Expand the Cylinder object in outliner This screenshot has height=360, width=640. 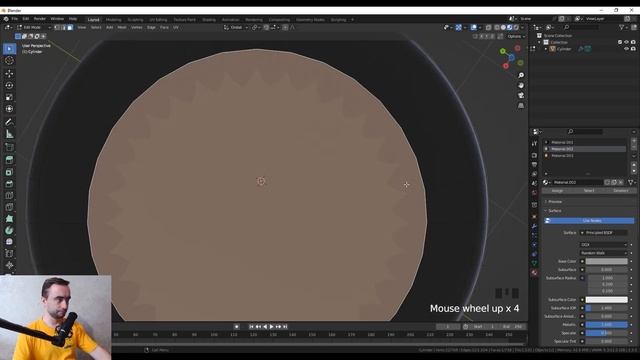click(x=546, y=49)
